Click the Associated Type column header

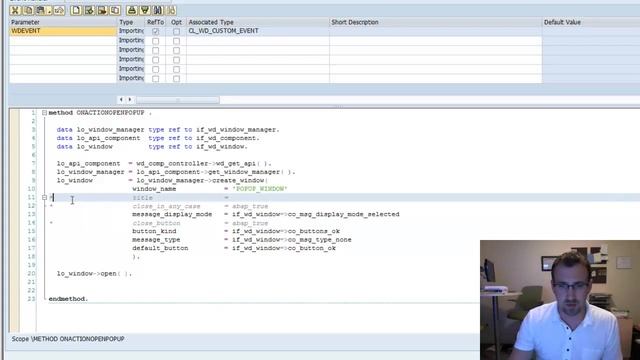[258, 22]
